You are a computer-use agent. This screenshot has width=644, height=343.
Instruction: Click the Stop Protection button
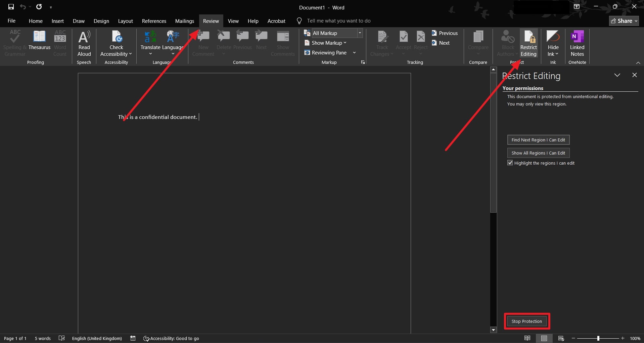tap(526, 321)
